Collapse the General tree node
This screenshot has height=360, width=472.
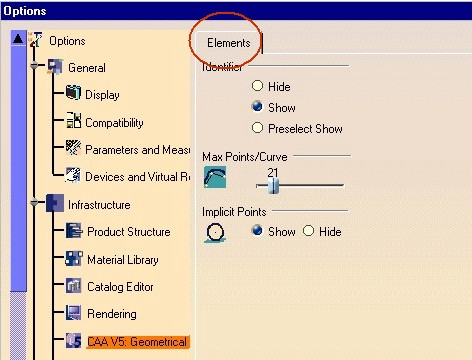[34, 65]
